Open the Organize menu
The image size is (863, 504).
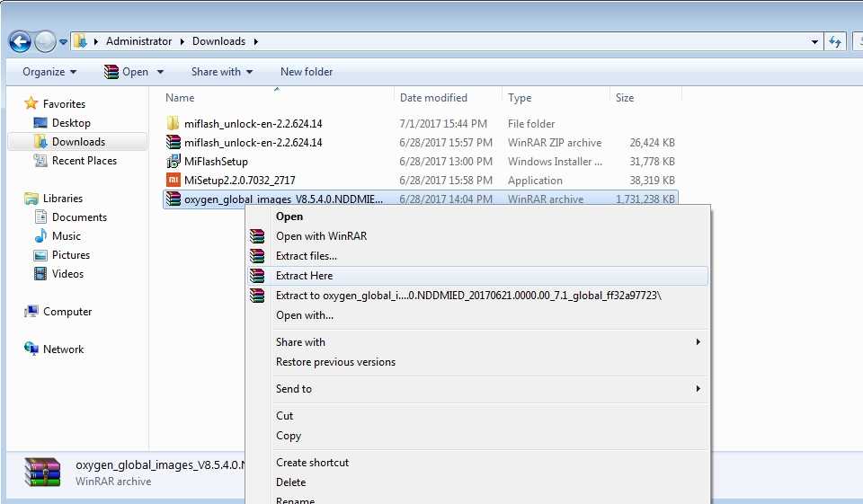pos(49,72)
